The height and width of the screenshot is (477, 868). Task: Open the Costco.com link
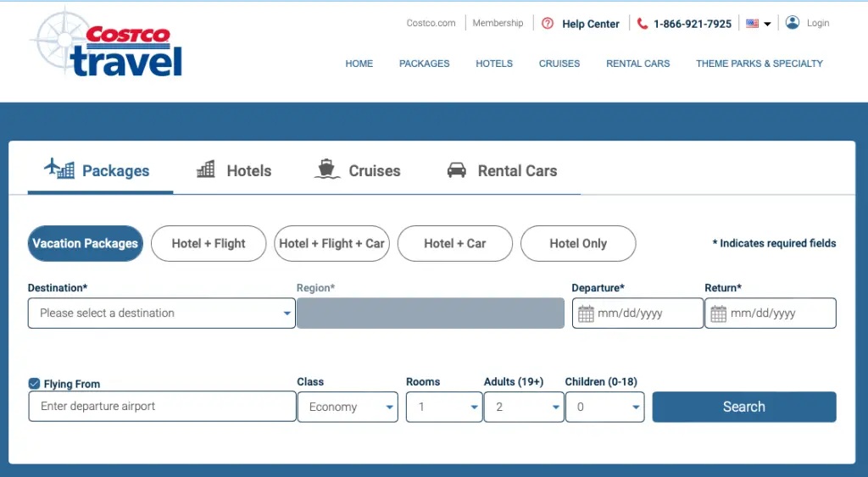coord(431,23)
